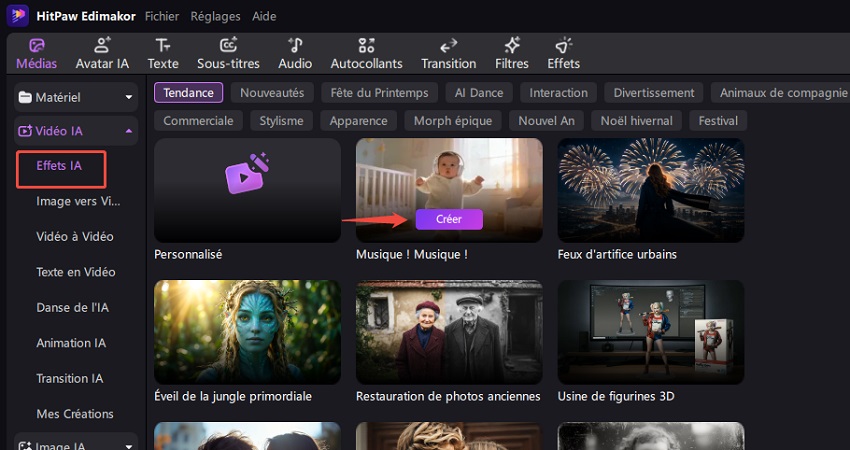Viewport: 850px width, 450px height.
Task: Expand the Matériel dropdown arrow
Action: 129,98
